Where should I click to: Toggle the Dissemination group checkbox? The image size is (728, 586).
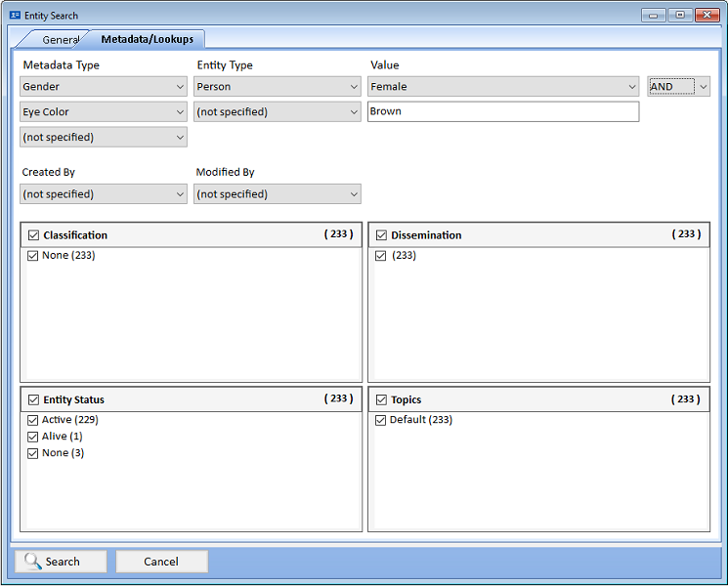click(x=381, y=235)
